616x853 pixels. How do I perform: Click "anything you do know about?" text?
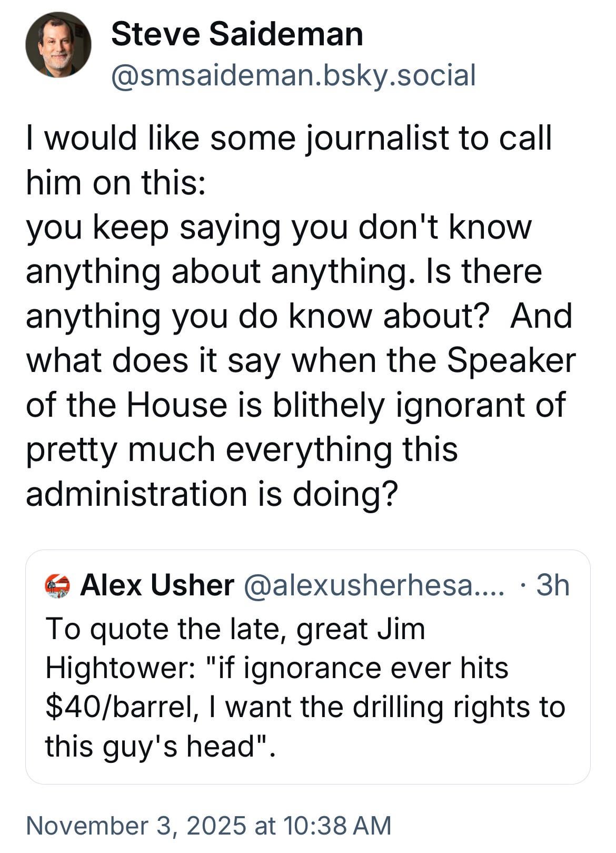(255, 316)
